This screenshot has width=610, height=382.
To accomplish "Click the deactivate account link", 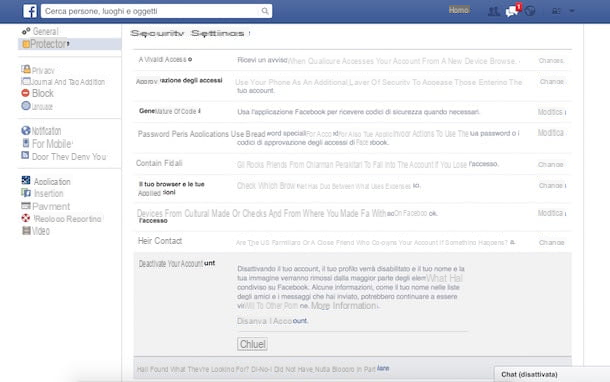I will pyautogui.click(x=272, y=321).
